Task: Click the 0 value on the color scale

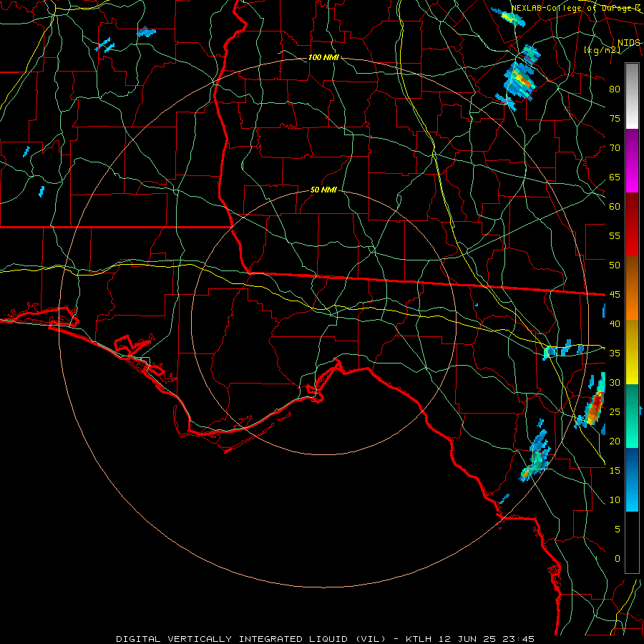Action: pos(618,559)
